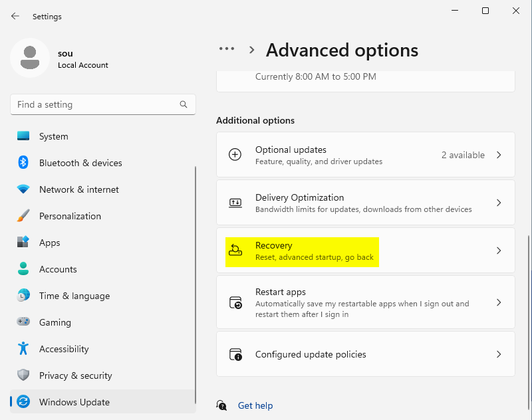Viewport: 532px width, 420px height.
Task: Open Network & internet settings
Action: point(102,189)
